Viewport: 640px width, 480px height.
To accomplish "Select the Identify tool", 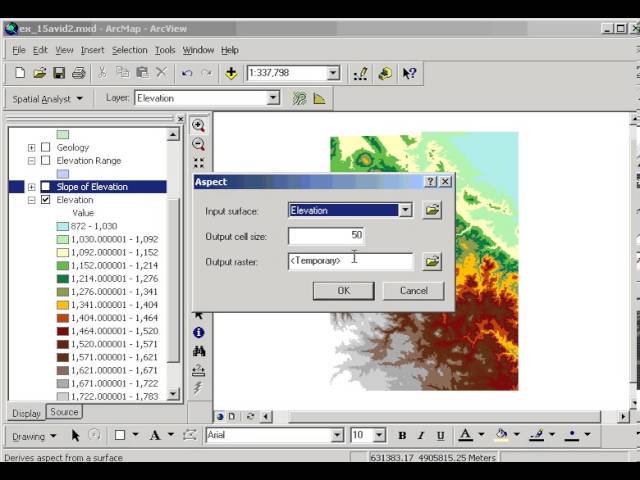I will 199,333.
